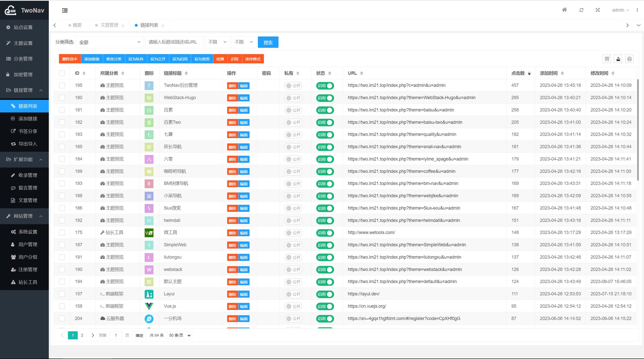Click the refresh icon in top bar

click(x=581, y=10)
